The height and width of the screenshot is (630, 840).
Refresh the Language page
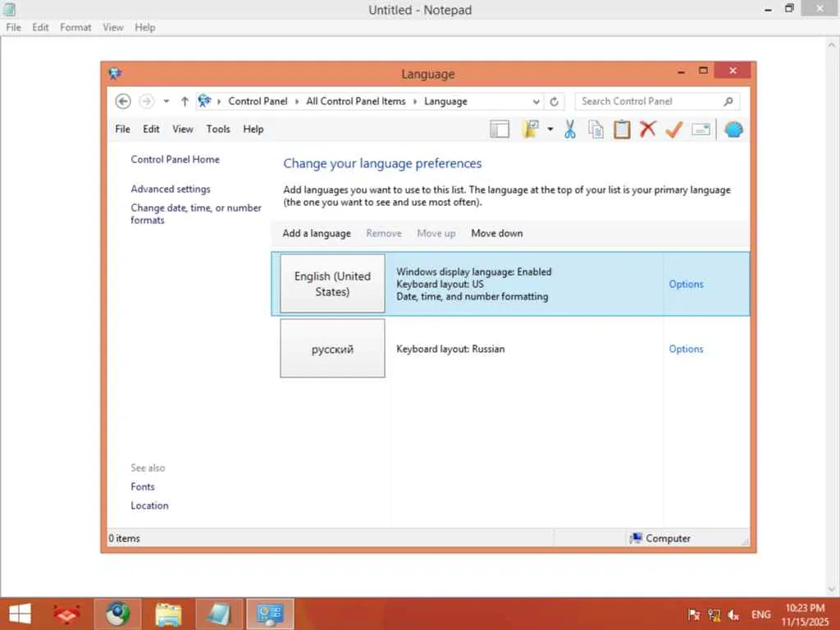[x=554, y=101]
